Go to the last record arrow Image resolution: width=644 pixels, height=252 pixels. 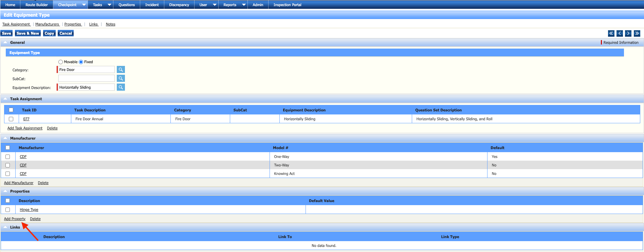point(637,33)
